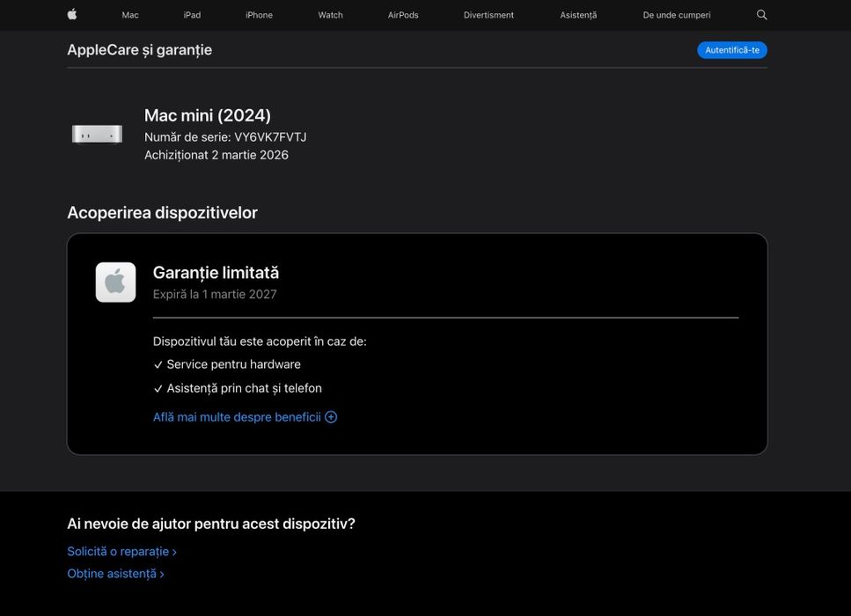Click the Mac mini product thumbnail

click(97, 134)
